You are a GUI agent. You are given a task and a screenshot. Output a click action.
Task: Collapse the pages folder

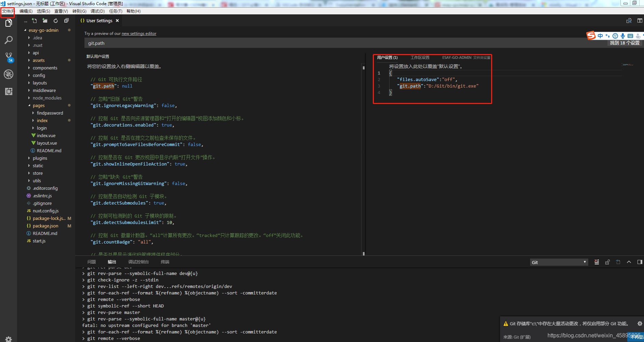pos(39,105)
